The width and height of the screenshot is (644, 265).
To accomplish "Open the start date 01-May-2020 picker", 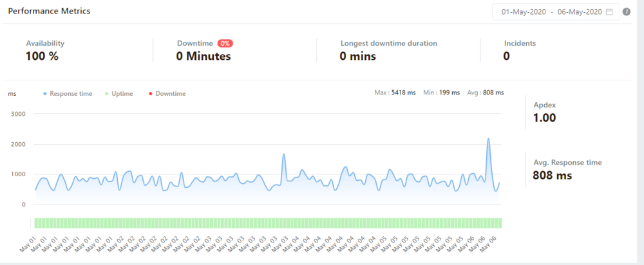I will (x=524, y=12).
